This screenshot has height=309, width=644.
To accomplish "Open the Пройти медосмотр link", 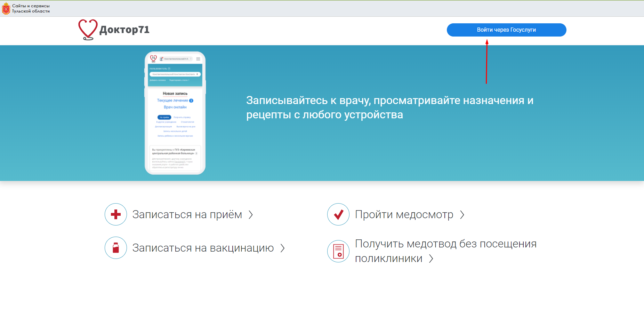I will point(404,214).
